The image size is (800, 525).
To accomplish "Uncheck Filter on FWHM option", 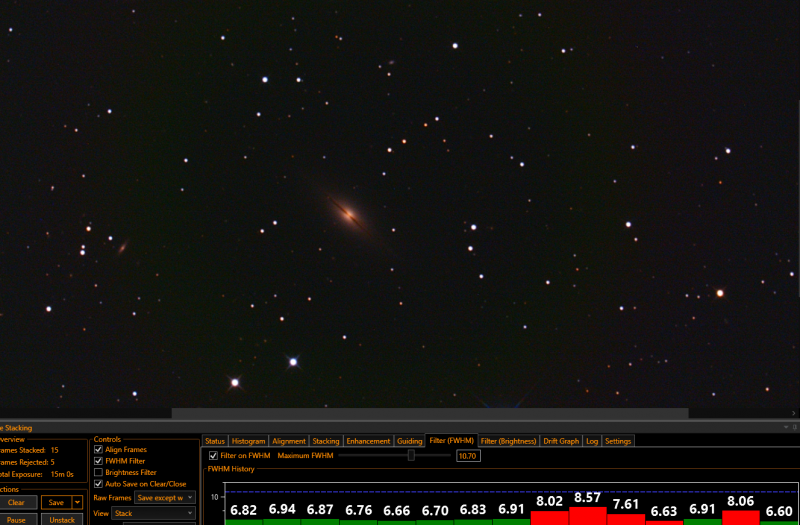I will tap(213, 455).
